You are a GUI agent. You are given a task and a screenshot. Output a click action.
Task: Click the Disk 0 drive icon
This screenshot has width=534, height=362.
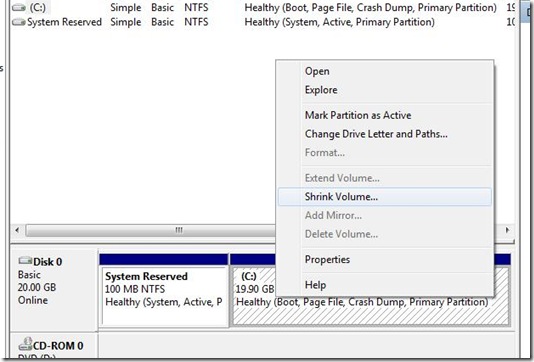click(25, 261)
